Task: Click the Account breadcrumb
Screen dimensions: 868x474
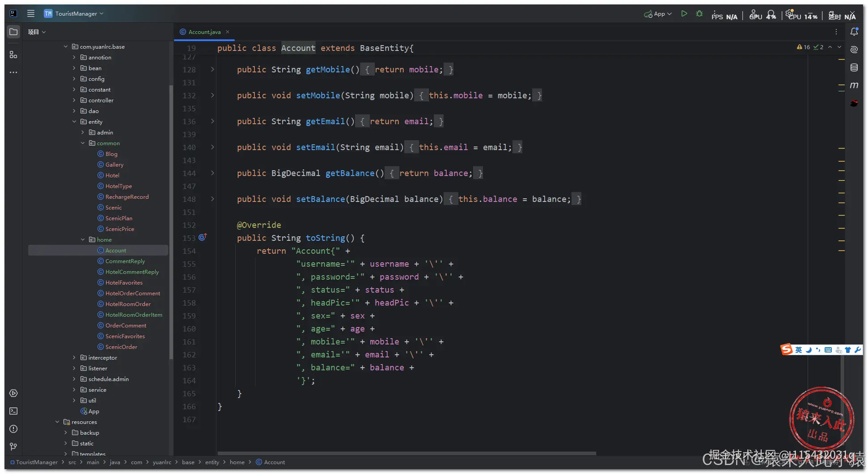Action: (271, 462)
